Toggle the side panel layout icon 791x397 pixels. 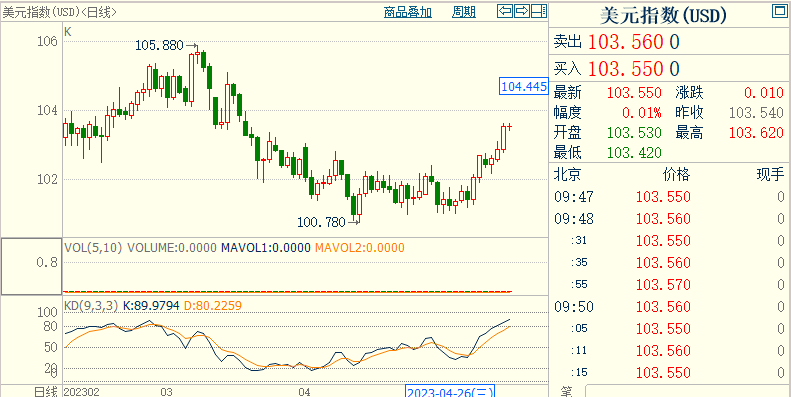point(539,11)
